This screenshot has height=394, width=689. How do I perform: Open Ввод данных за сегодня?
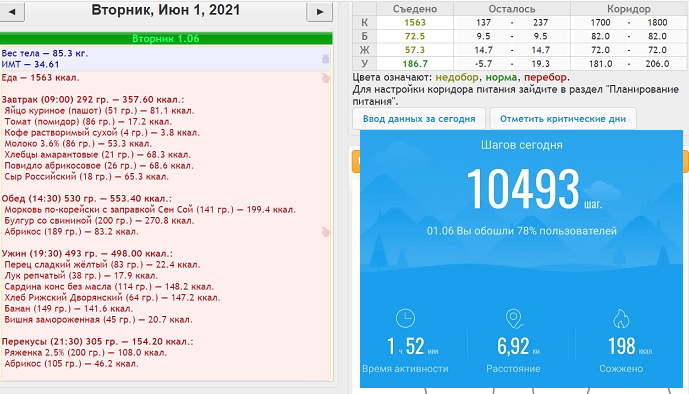pos(419,119)
